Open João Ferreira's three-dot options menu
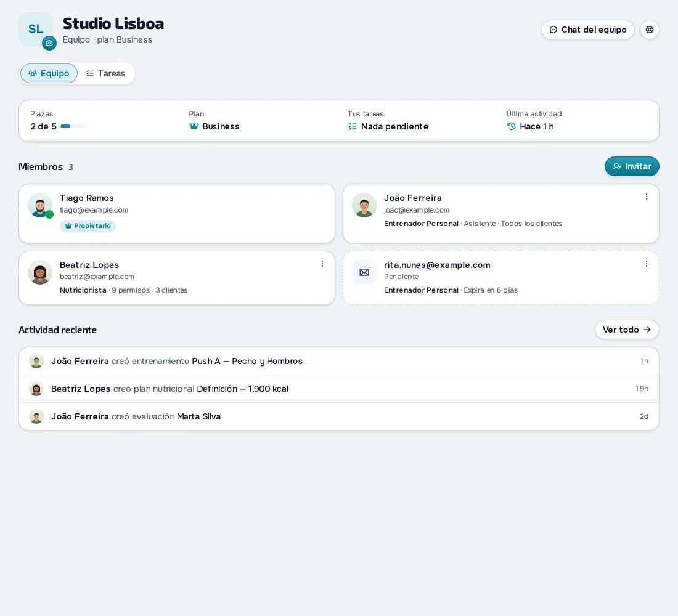 [x=647, y=197]
